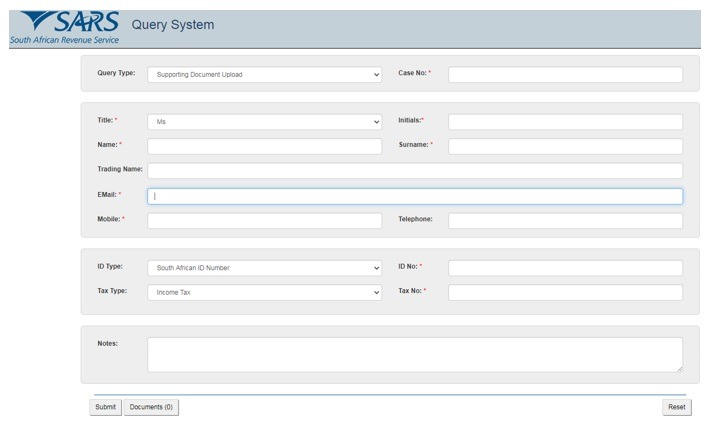The image size is (717, 427).
Task: Click the Reset button
Action: click(677, 407)
